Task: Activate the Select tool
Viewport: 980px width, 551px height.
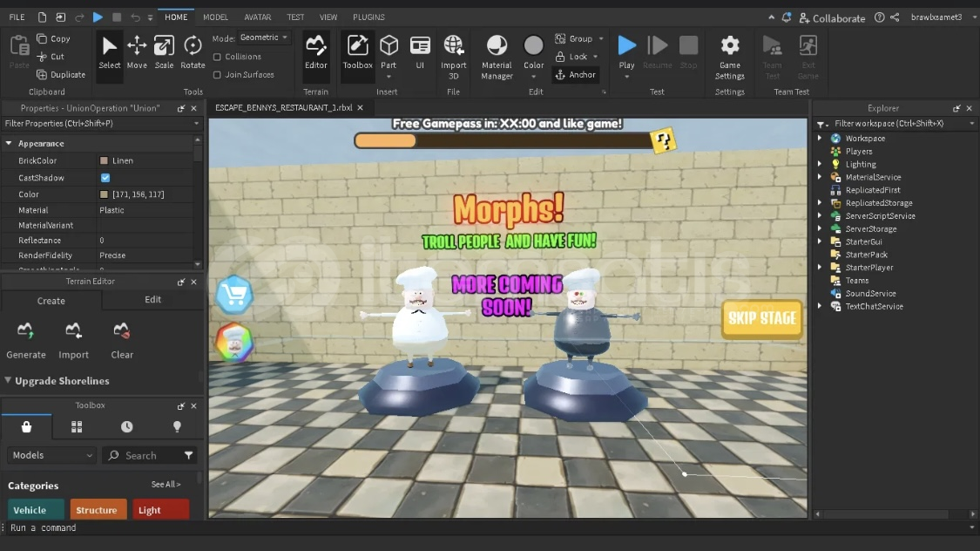Action: pyautogui.click(x=110, y=52)
